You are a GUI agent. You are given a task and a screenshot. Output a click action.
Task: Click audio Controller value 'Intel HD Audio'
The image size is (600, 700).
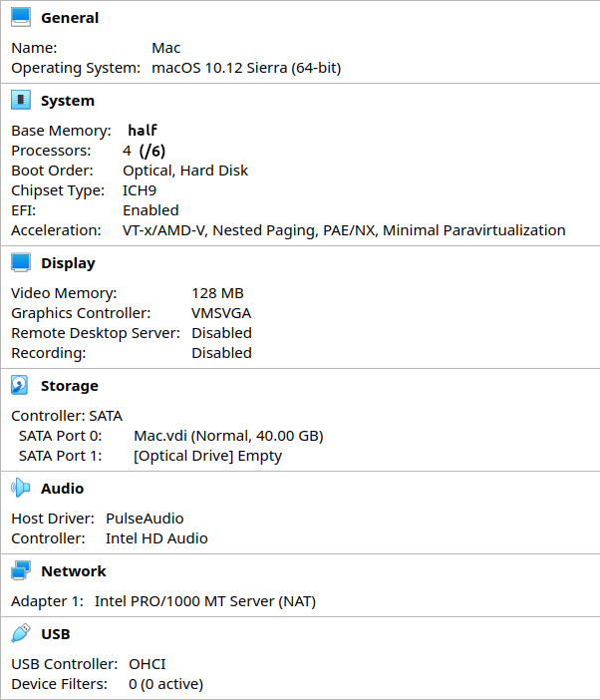[156, 538]
